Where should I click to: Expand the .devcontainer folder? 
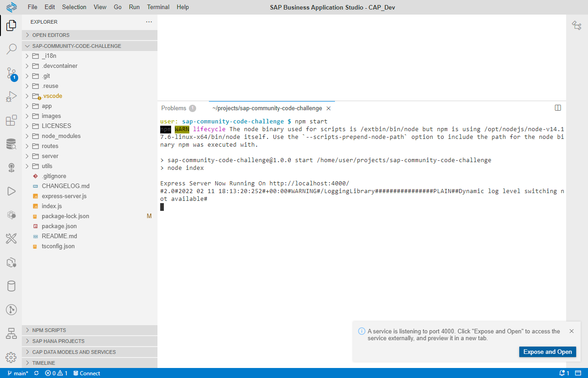[x=90, y=66]
